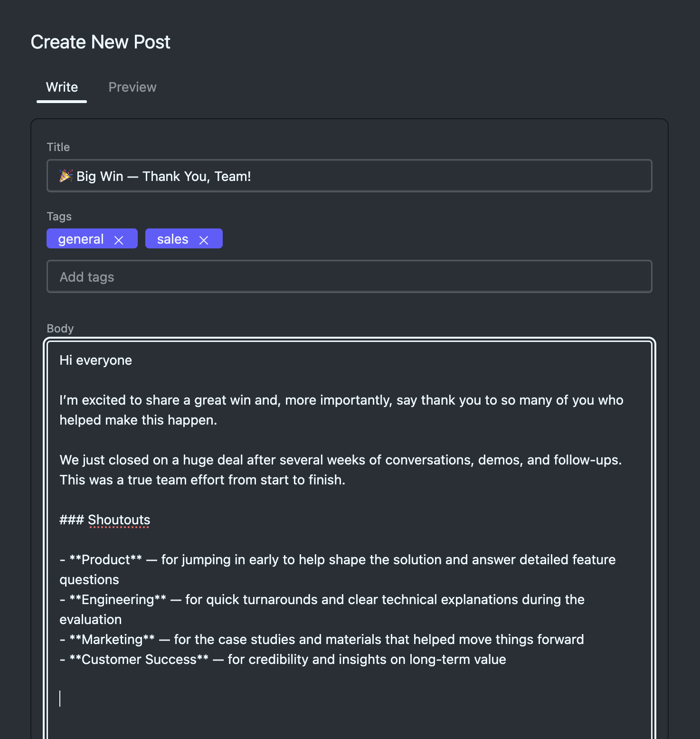The image size is (700, 739).
Task: Click the Create New Post heading
Action: (x=100, y=42)
